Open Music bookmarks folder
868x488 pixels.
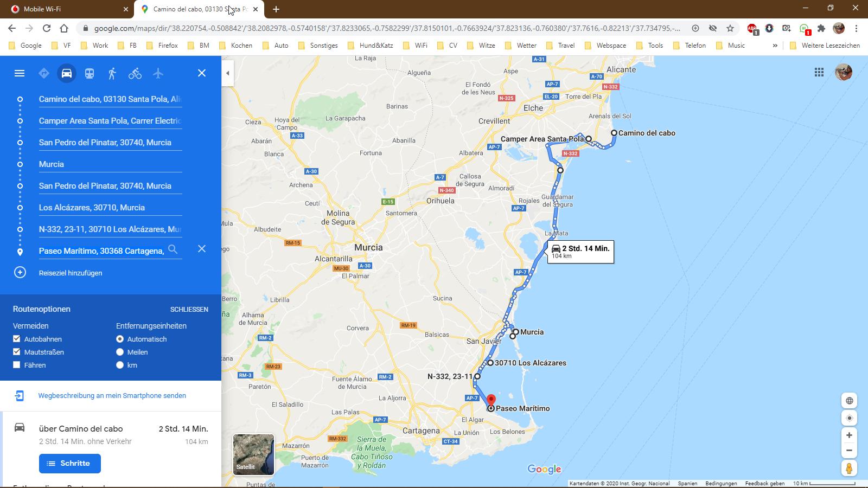click(x=731, y=46)
